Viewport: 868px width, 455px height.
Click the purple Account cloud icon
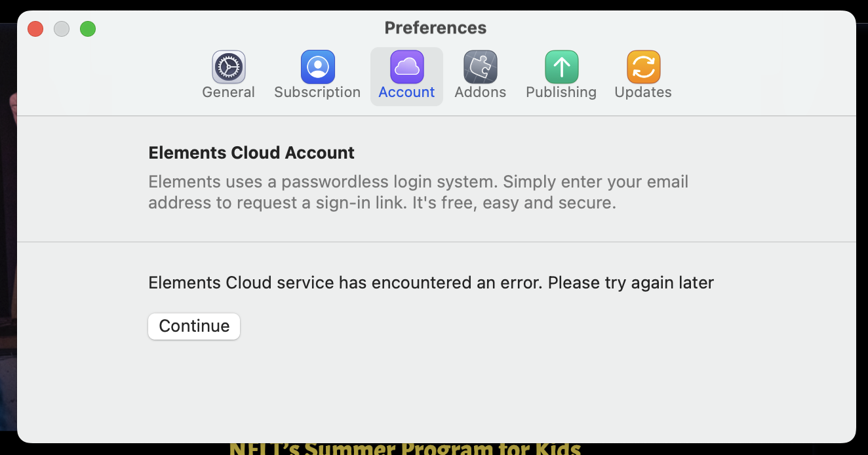tap(407, 67)
